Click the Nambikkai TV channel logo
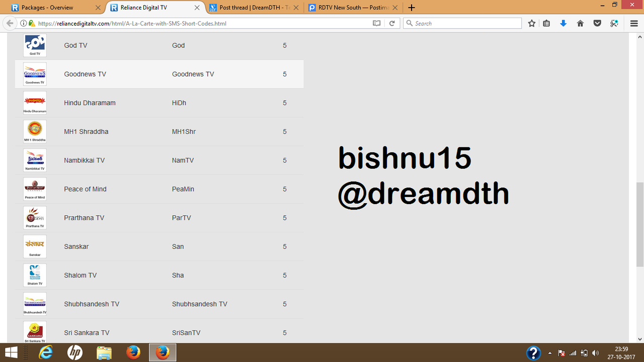This screenshot has height=362, width=644. (35, 160)
